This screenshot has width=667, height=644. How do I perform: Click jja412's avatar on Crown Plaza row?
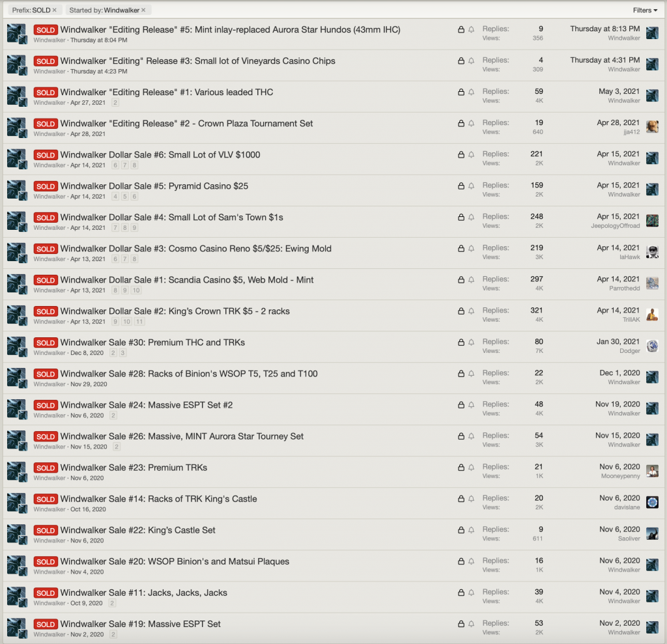(x=652, y=126)
